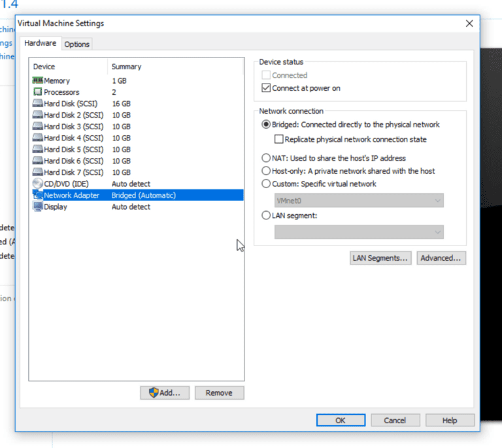Viewport: 502px width, 448px height.
Task: Toggle the Connect at power on checkbox
Action: 266,88
